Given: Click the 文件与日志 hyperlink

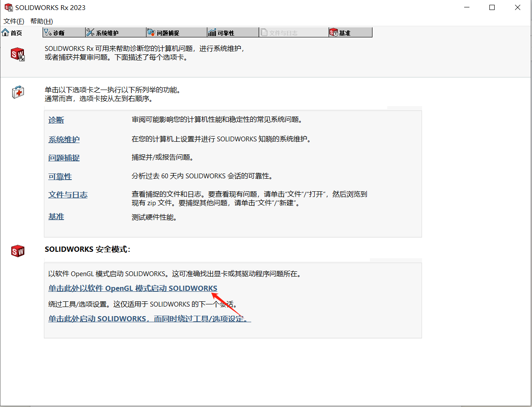Looking at the screenshot, I should click(x=68, y=195).
